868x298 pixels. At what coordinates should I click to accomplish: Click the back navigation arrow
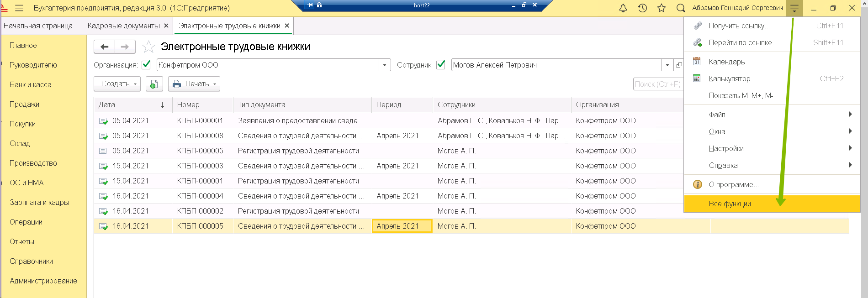pos(105,47)
